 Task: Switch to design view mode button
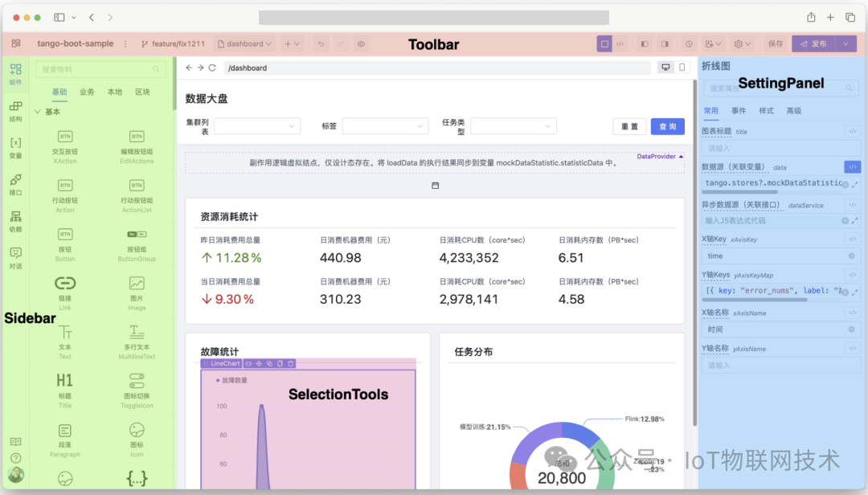coord(604,43)
